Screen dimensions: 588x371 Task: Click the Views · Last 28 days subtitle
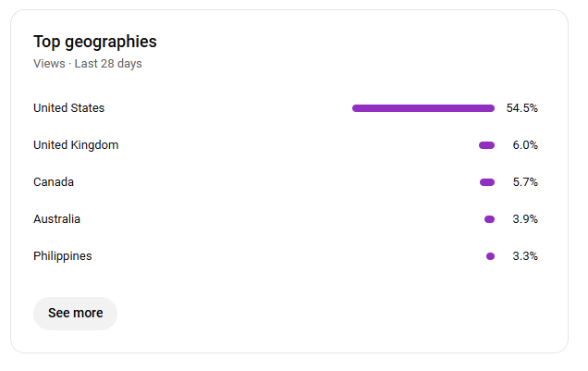point(88,64)
